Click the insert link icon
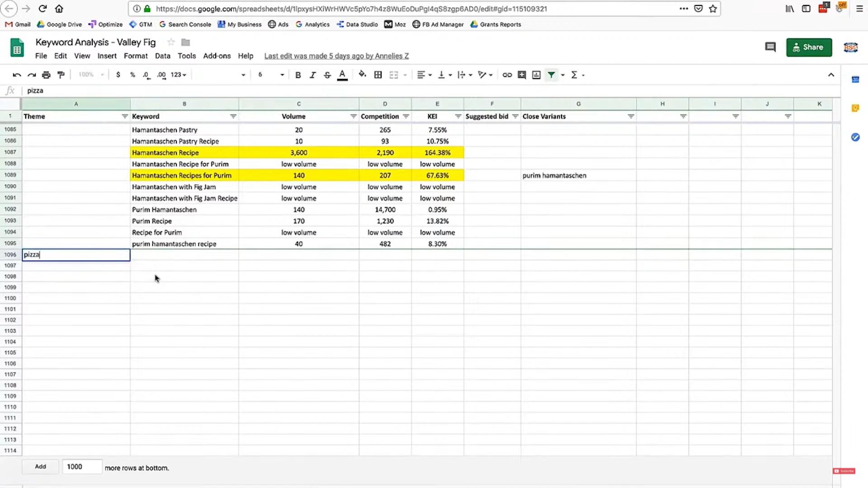This screenshot has width=868, height=488. (x=507, y=75)
